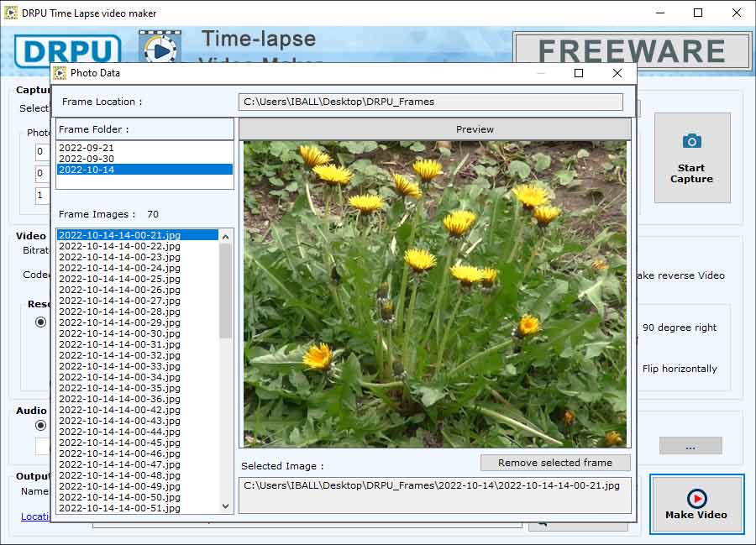Select frame 2022-10-14-14-00-29.jpg
The image size is (756, 545).
138,322
